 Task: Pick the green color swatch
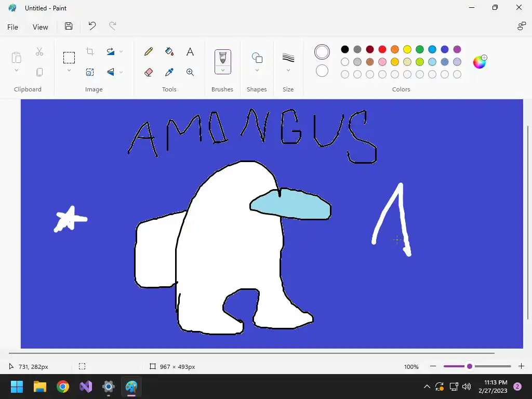(x=420, y=49)
